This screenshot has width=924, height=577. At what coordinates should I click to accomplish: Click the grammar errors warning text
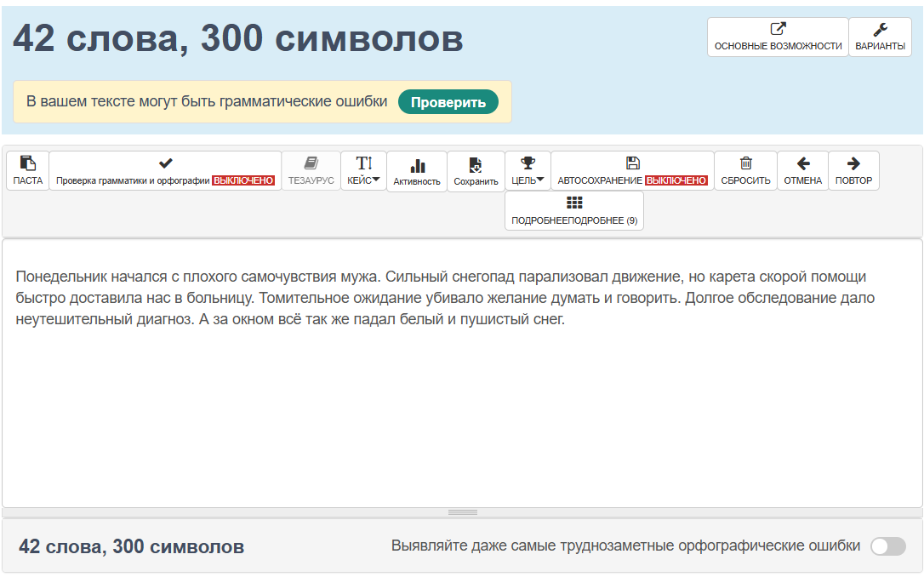point(207,101)
